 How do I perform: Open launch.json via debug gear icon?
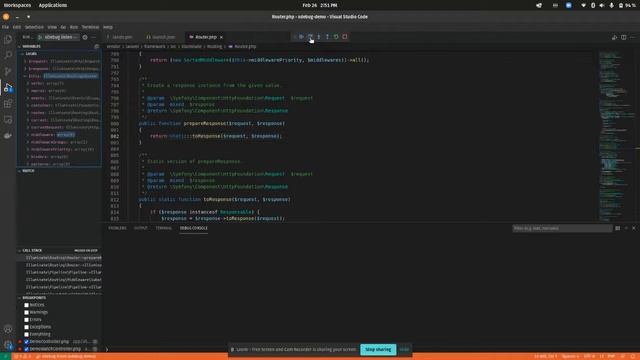point(85,37)
